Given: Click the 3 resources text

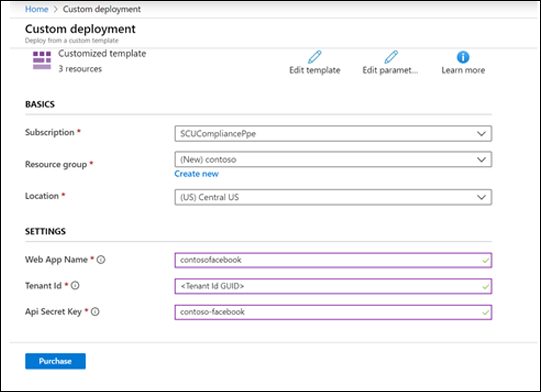Looking at the screenshot, I should (x=80, y=69).
